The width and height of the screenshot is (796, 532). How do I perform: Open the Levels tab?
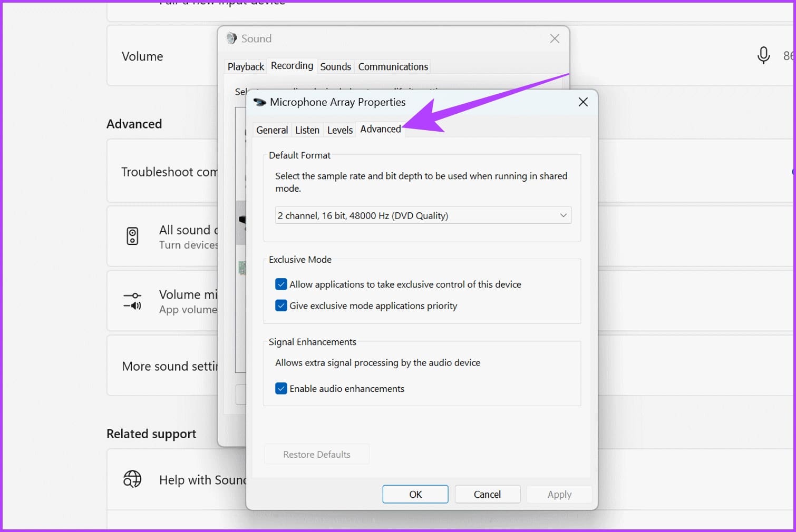339,130
